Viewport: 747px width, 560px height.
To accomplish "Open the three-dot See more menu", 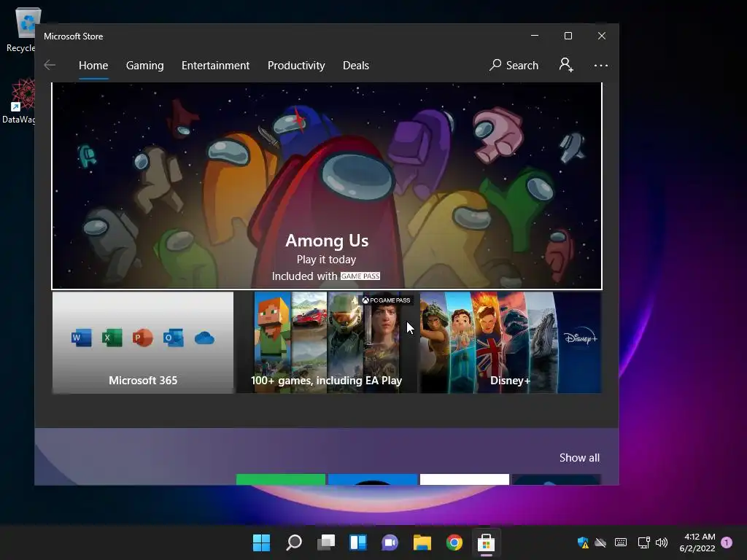I will coord(601,65).
